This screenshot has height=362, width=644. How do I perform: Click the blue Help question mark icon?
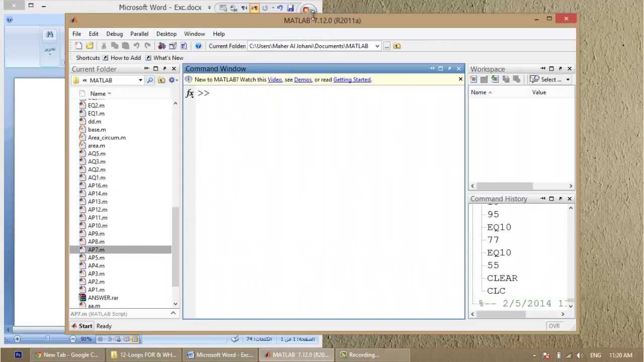click(198, 46)
